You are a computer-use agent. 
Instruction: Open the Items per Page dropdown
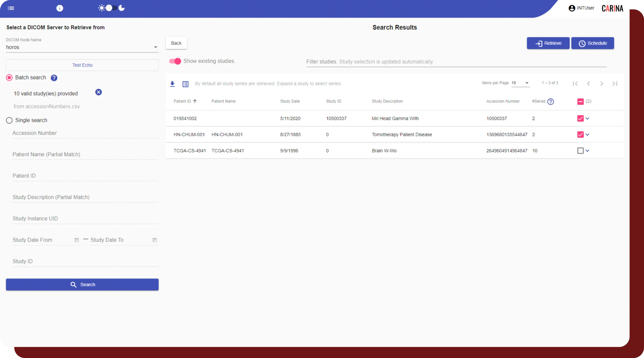click(521, 83)
